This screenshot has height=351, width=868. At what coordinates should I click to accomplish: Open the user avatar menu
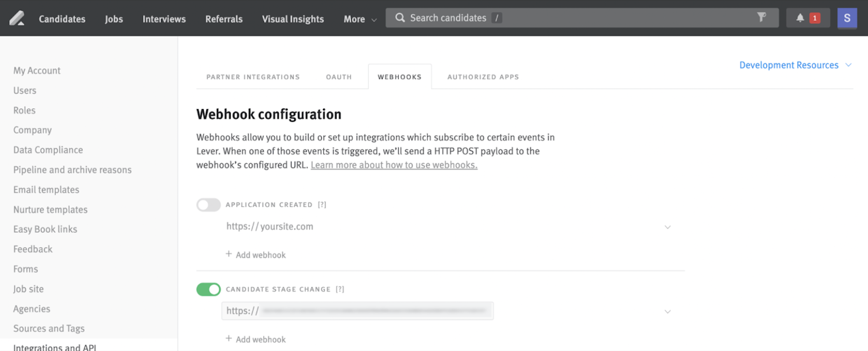[847, 18]
